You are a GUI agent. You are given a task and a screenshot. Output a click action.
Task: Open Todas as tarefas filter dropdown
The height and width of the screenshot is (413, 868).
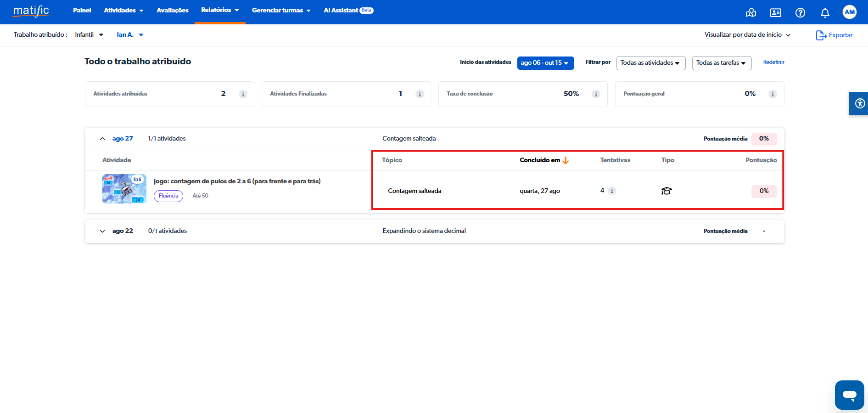[x=721, y=63]
